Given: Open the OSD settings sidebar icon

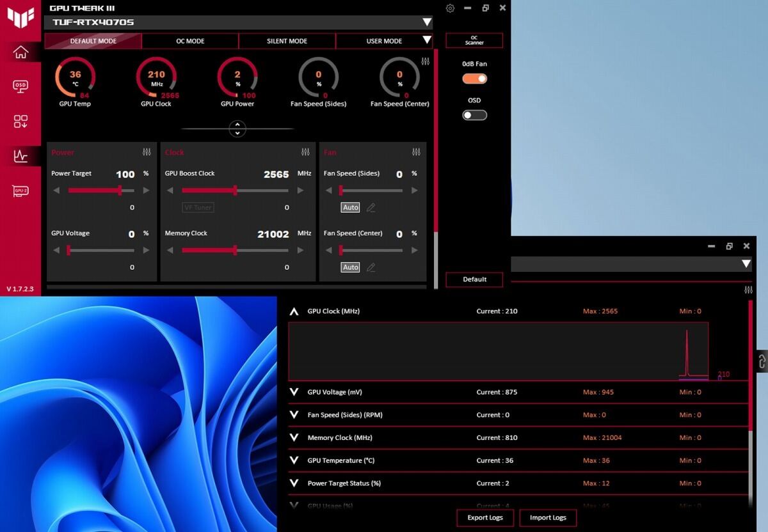Looking at the screenshot, I should [x=20, y=86].
